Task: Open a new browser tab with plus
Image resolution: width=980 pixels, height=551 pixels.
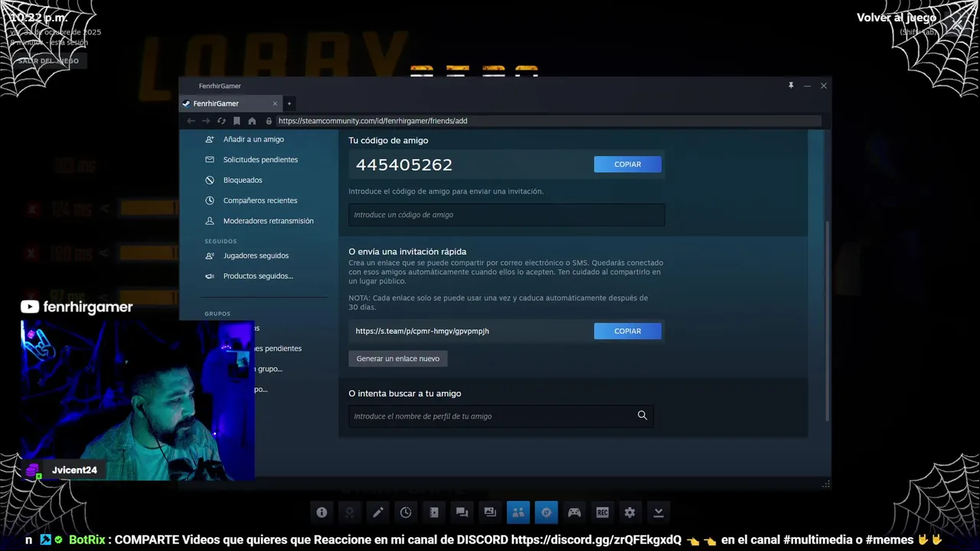Action: click(x=289, y=103)
